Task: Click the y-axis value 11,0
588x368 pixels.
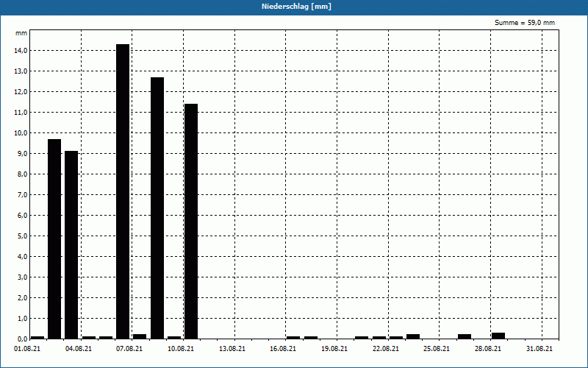Action: 21,113
